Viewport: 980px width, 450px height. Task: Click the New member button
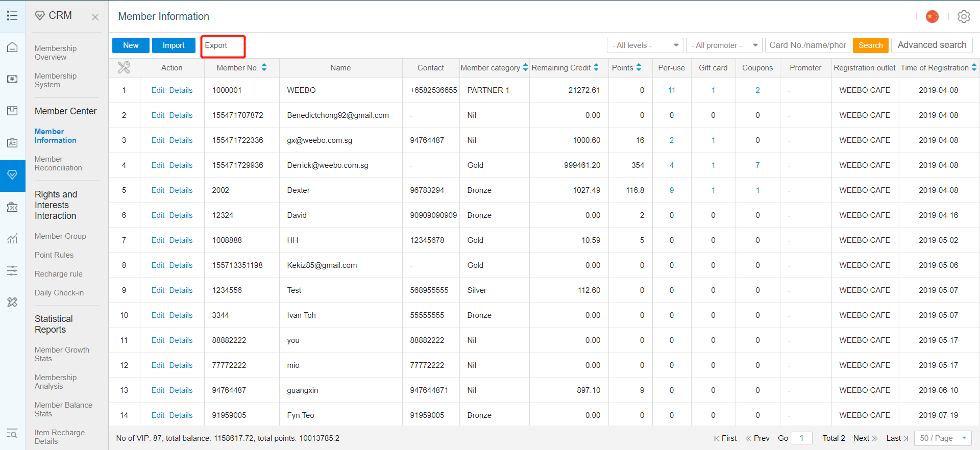(x=131, y=45)
